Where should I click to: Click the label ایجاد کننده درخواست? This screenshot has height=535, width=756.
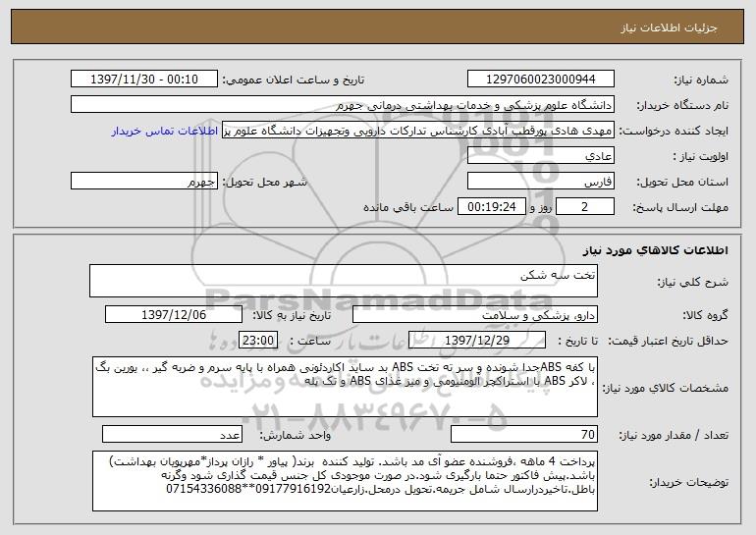click(x=674, y=132)
